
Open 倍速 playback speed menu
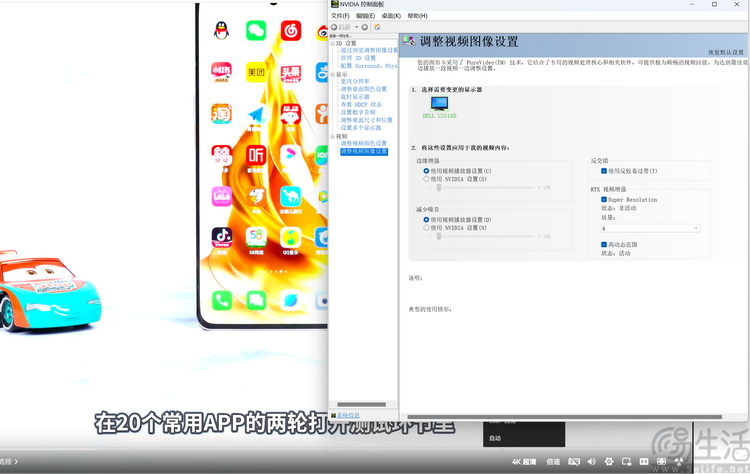pos(553,462)
